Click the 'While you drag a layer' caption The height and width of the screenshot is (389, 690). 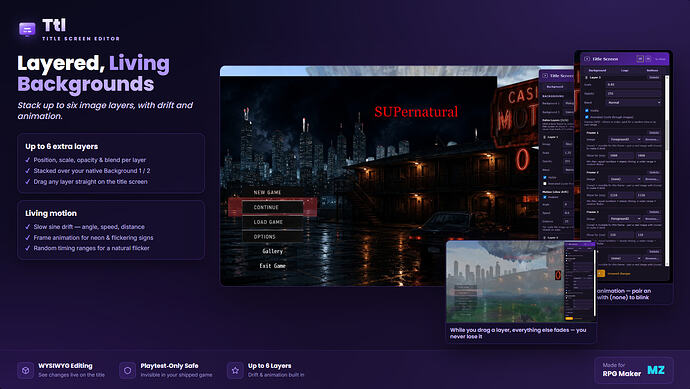pyautogui.click(x=518, y=333)
